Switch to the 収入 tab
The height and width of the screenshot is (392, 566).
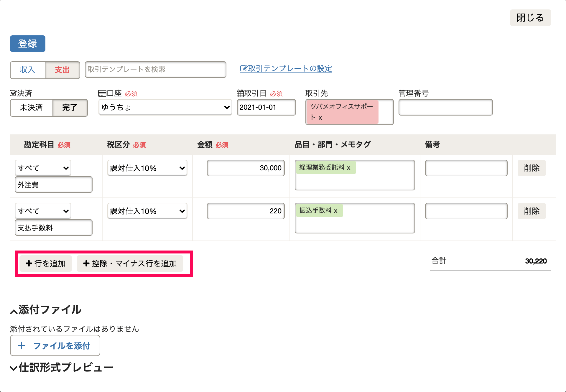(27, 70)
